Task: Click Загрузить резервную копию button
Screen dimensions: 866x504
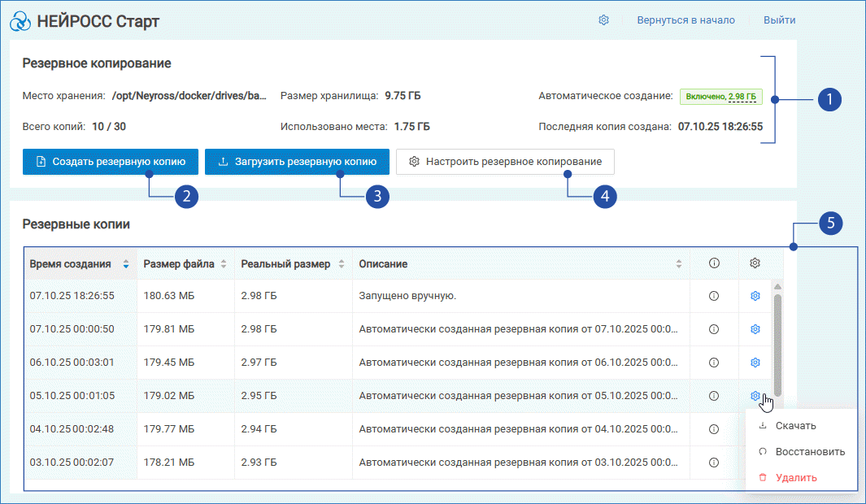Action: tap(297, 162)
